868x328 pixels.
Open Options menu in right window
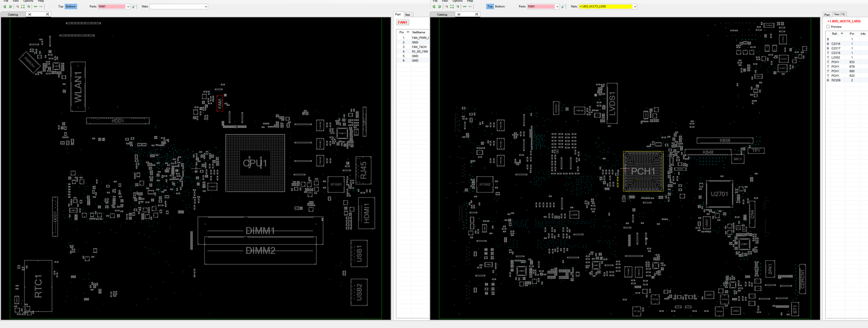[x=458, y=1]
